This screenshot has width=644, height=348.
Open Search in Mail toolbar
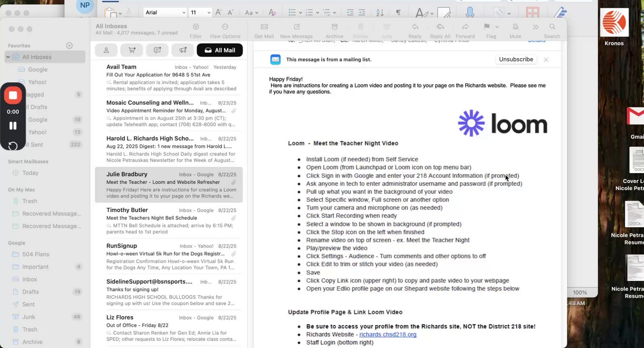[552, 27]
